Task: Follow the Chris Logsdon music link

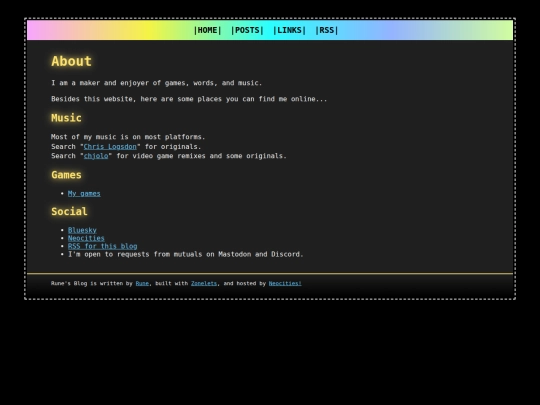Action: click(x=110, y=147)
